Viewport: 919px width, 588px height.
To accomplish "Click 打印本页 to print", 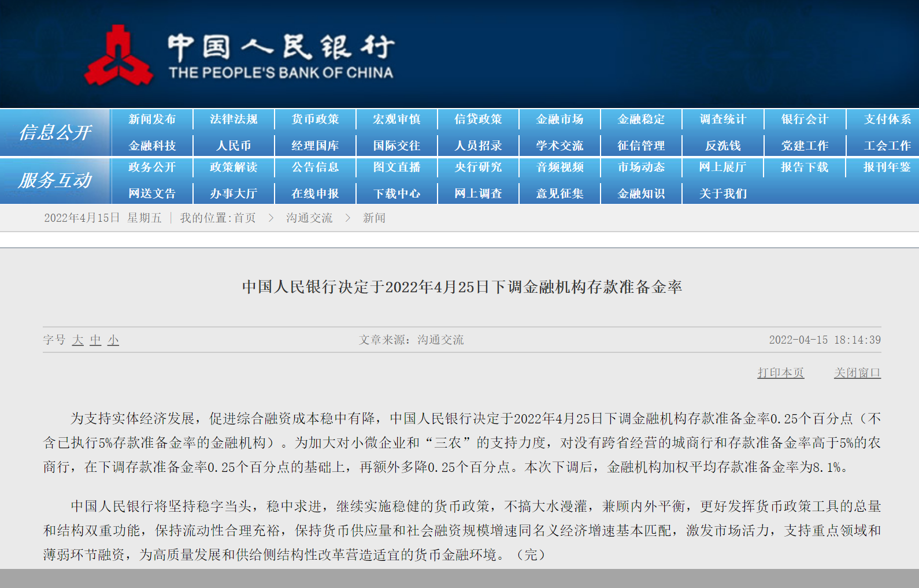I will pos(781,373).
